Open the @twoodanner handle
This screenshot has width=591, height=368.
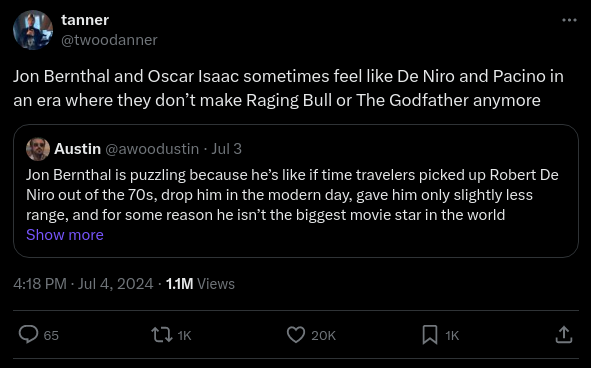109,40
